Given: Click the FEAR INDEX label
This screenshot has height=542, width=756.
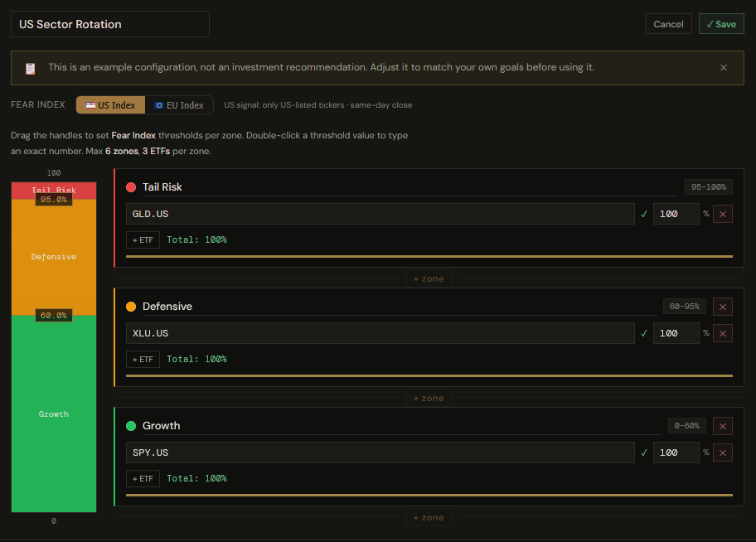Looking at the screenshot, I should (x=37, y=104).
